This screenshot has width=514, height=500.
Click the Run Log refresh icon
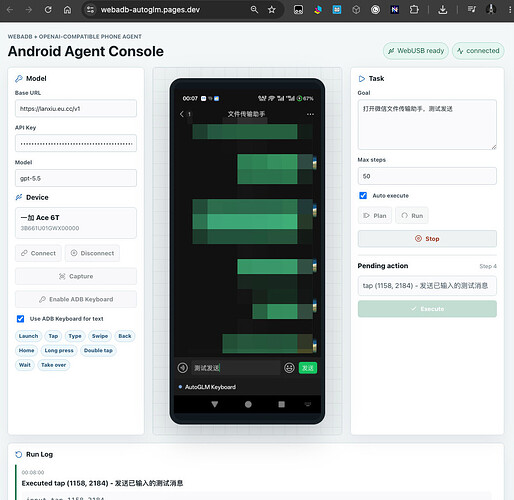click(x=19, y=454)
